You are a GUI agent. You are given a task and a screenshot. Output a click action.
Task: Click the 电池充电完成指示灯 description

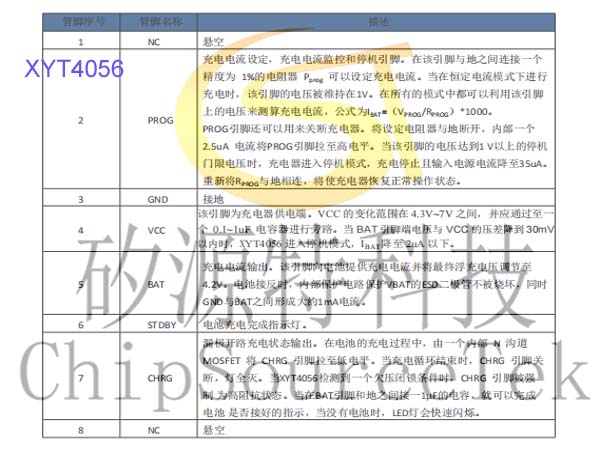coord(254,325)
